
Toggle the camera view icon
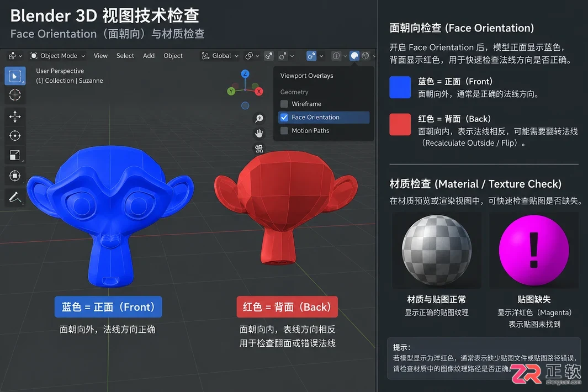coord(259,149)
